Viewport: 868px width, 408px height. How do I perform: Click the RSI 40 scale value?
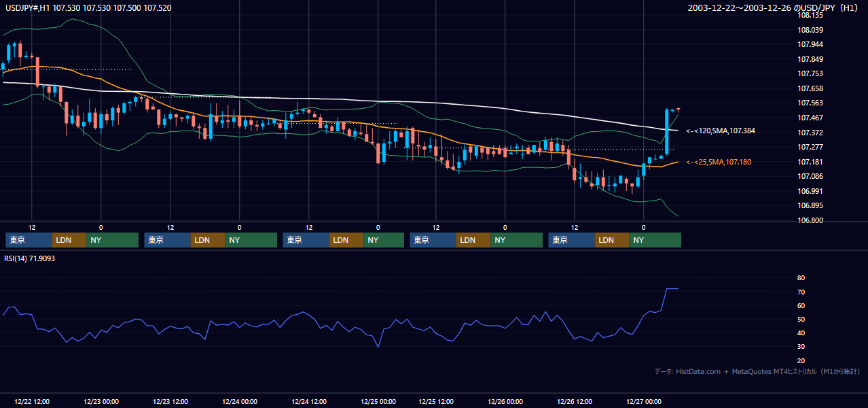pos(801,333)
